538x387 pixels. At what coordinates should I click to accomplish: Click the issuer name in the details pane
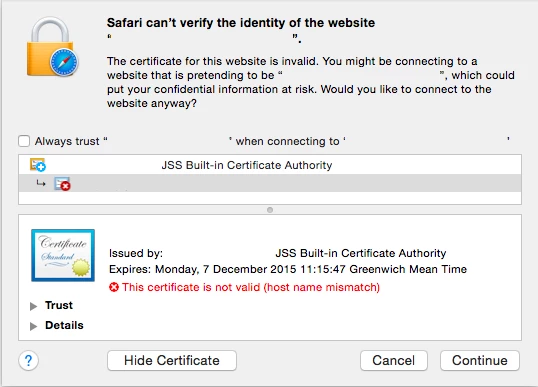361,253
